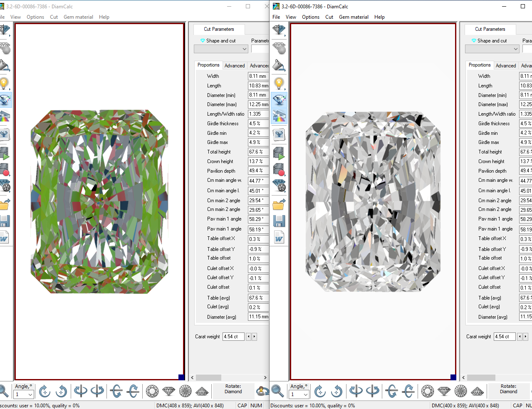Spin left about vertical axis in right window
Screen dimensions: 532x409
pos(356,391)
